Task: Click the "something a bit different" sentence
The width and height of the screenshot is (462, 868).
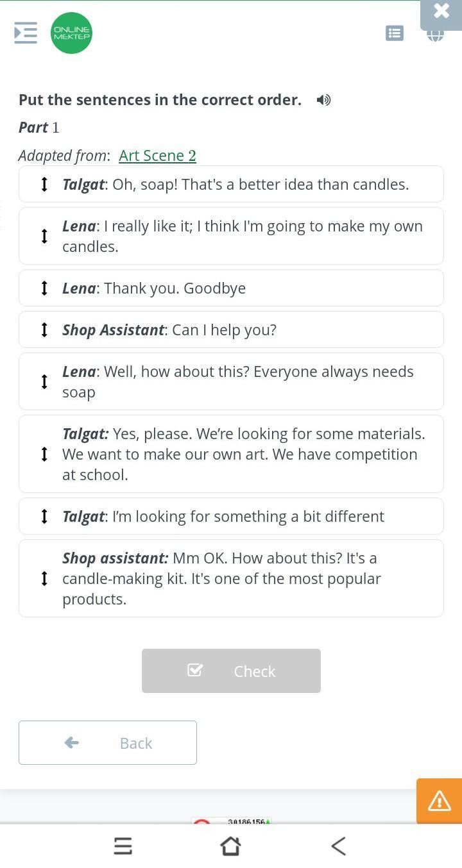Action: point(231,516)
